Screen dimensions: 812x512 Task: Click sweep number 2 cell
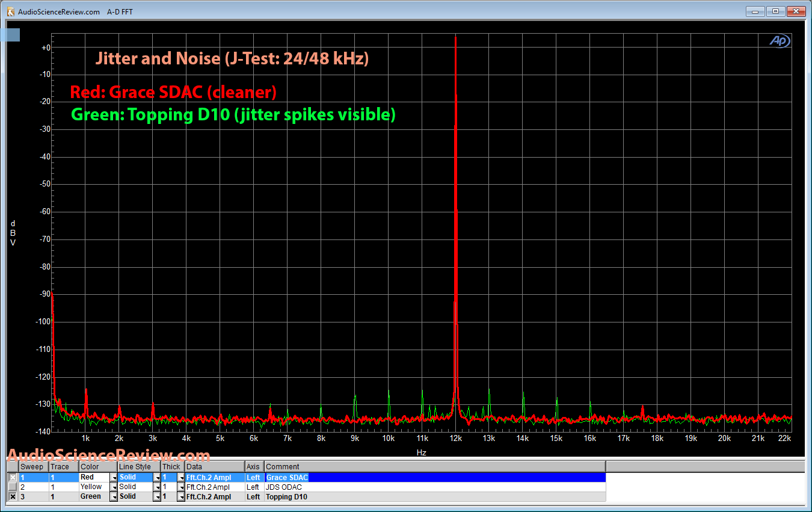[x=34, y=487]
